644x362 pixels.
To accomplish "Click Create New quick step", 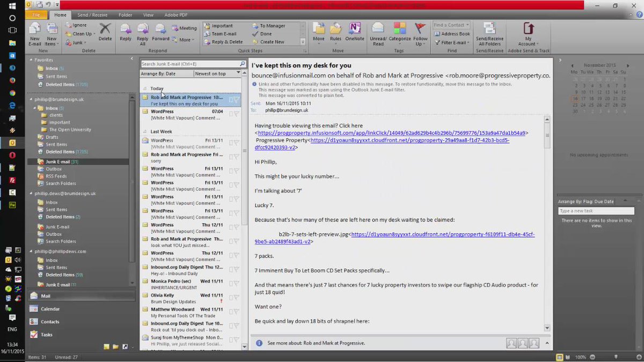I will click(268, 42).
